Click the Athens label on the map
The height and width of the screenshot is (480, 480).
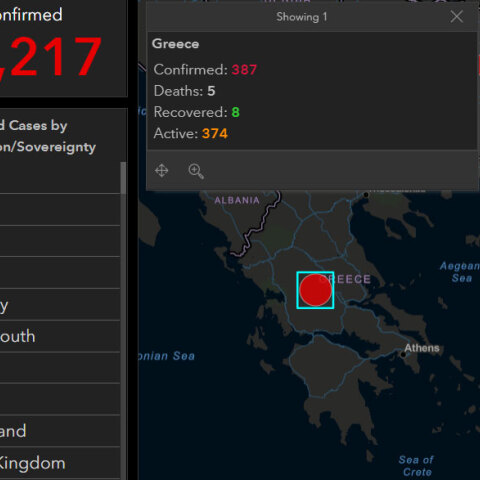422,348
